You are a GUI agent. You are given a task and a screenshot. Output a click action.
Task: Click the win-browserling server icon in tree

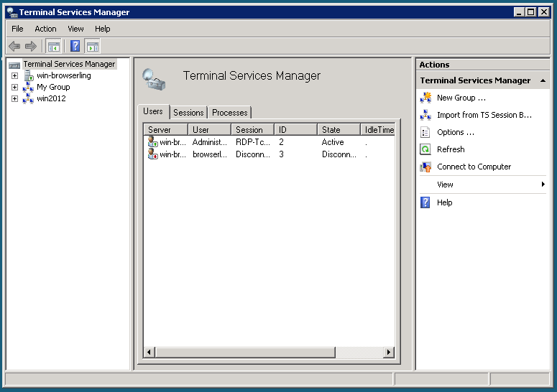click(x=29, y=75)
